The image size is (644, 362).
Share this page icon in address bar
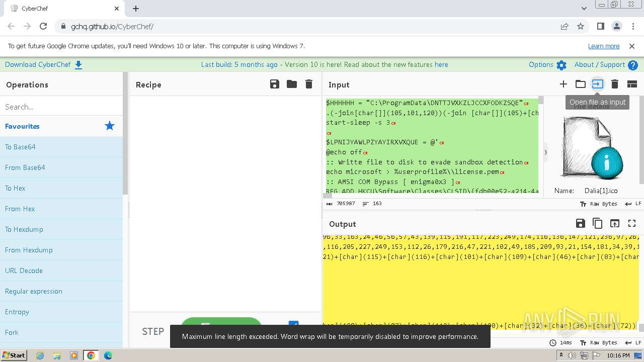pos(565,26)
